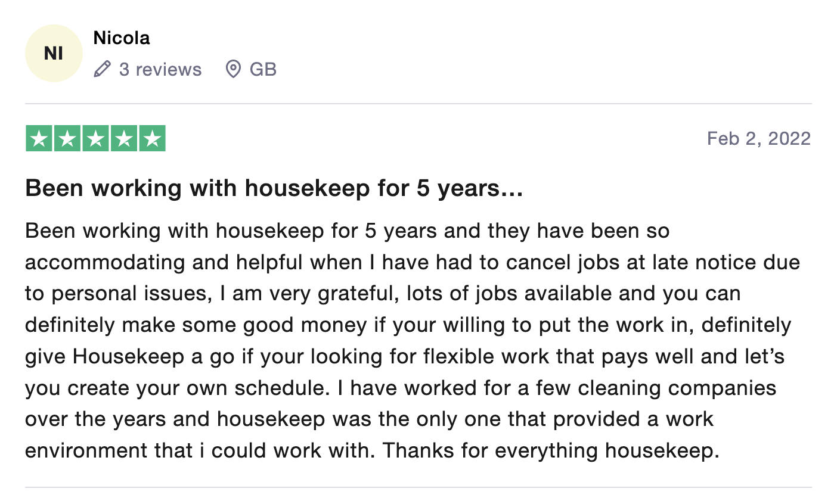Click the first line of the review body
This screenshot has width=837, height=504.
348,231
